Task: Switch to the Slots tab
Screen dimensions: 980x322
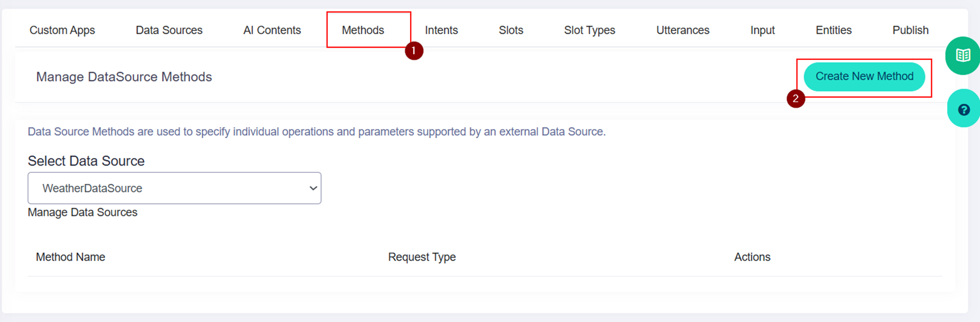Action: click(x=511, y=30)
